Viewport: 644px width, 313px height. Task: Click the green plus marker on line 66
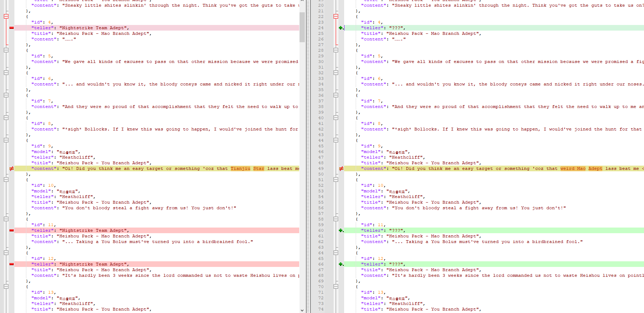341,264
